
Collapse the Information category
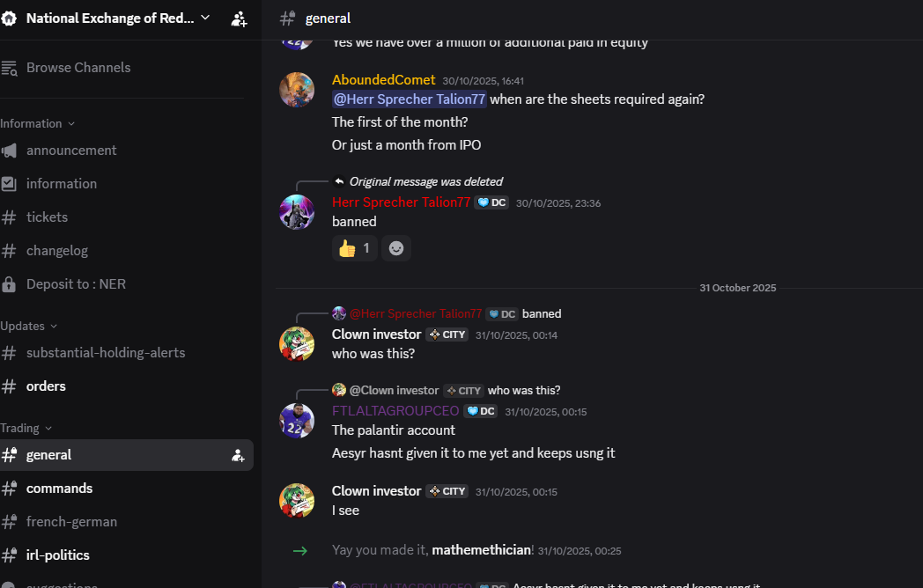pyautogui.click(x=37, y=123)
